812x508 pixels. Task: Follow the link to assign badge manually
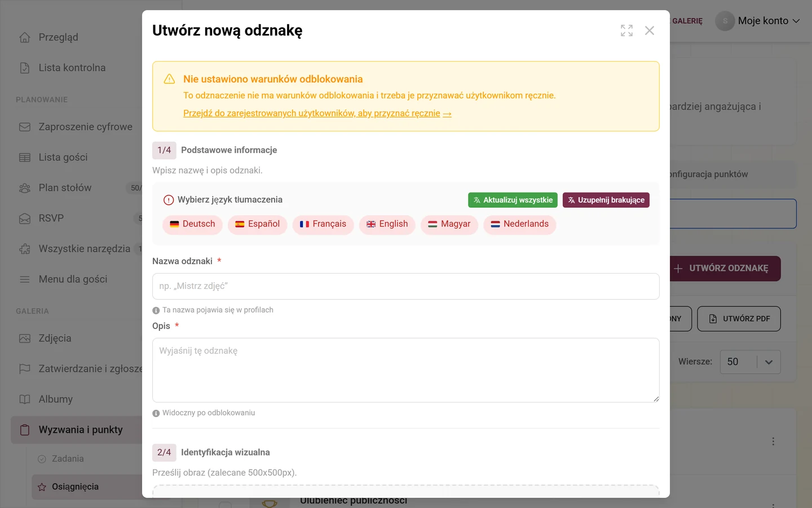point(317,113)
